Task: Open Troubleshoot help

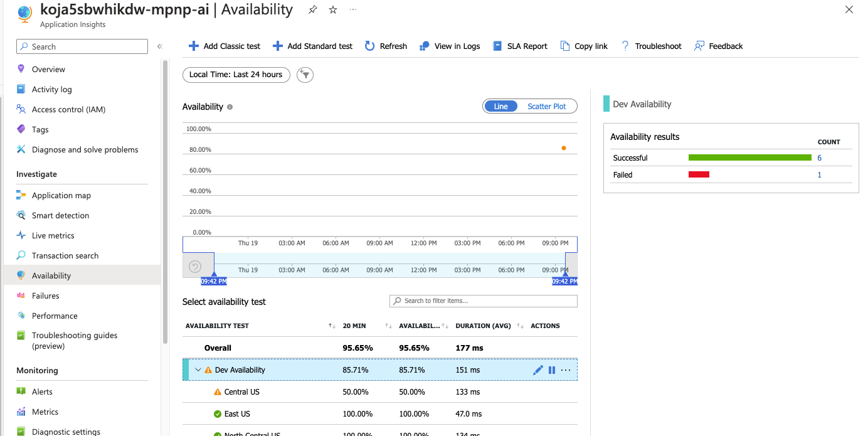Action: pos(651,46)
